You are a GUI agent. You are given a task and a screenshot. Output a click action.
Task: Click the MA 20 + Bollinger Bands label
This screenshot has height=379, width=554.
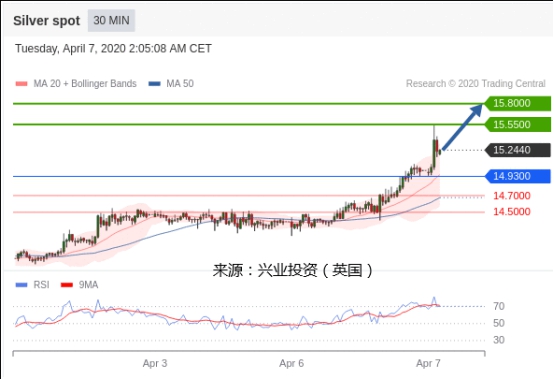point(85,84)
